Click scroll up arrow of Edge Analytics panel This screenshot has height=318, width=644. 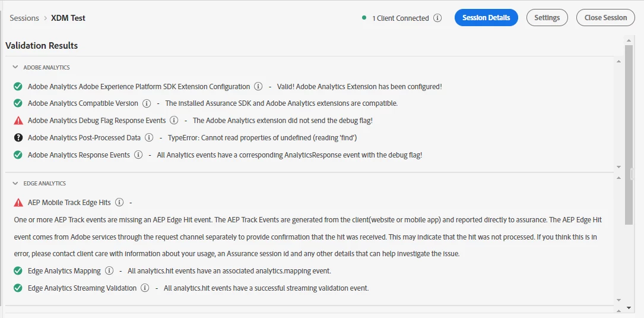(618, 177)
